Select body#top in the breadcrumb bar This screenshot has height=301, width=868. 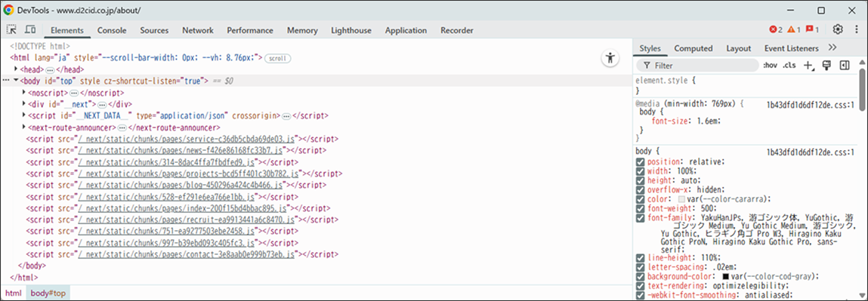(48, 293)
